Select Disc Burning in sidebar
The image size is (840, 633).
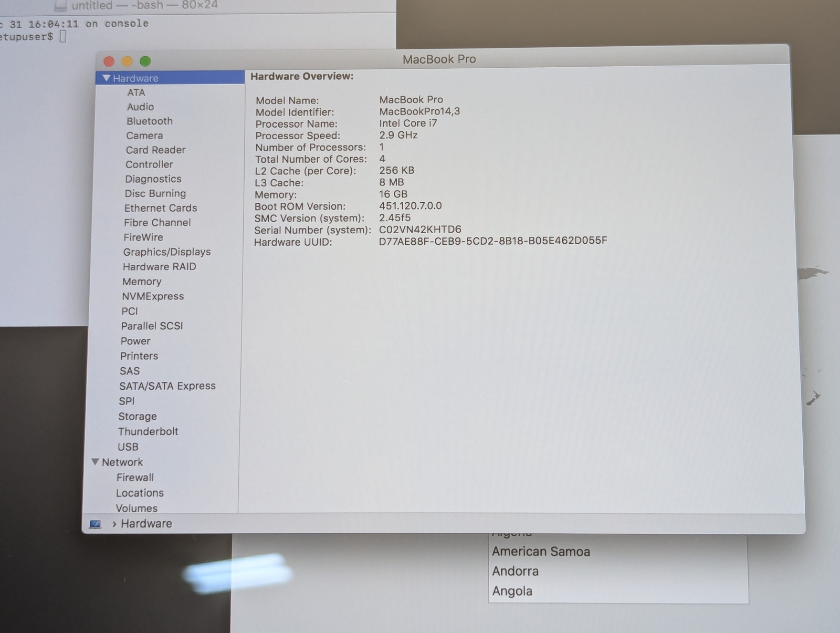(155, 194)
